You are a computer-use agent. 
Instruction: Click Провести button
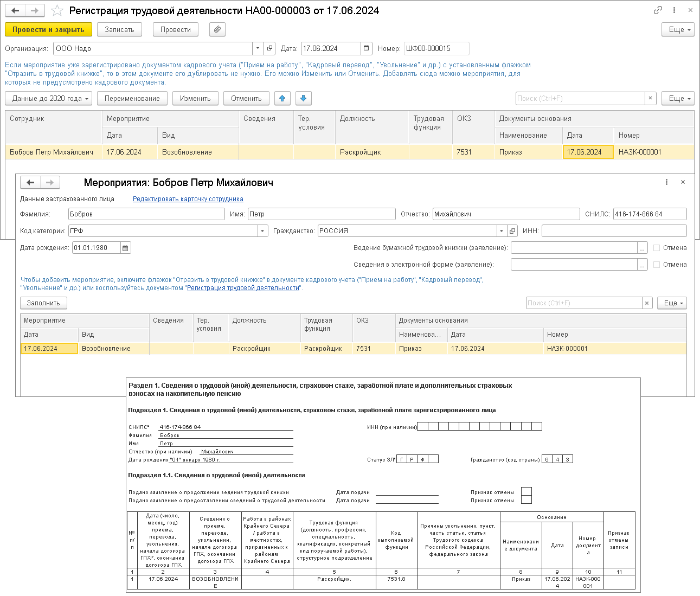tap(176, 29)
